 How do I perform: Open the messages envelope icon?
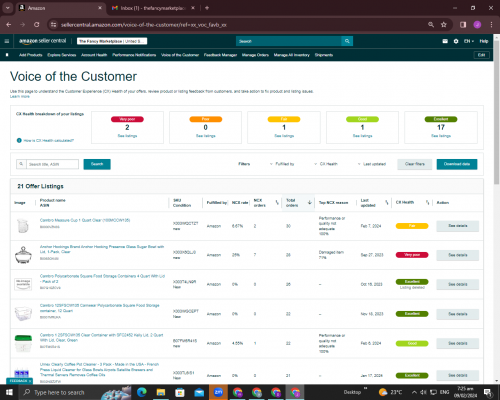point(445,41)
